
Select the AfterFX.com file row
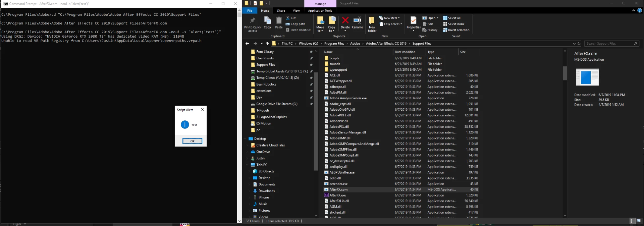(401, 189)
